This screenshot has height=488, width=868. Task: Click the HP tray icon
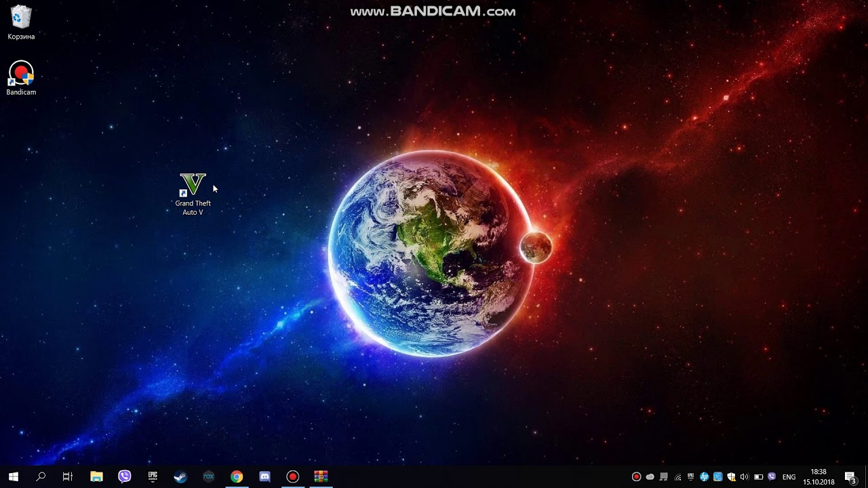pyautogui.click(x=705, y=476)
